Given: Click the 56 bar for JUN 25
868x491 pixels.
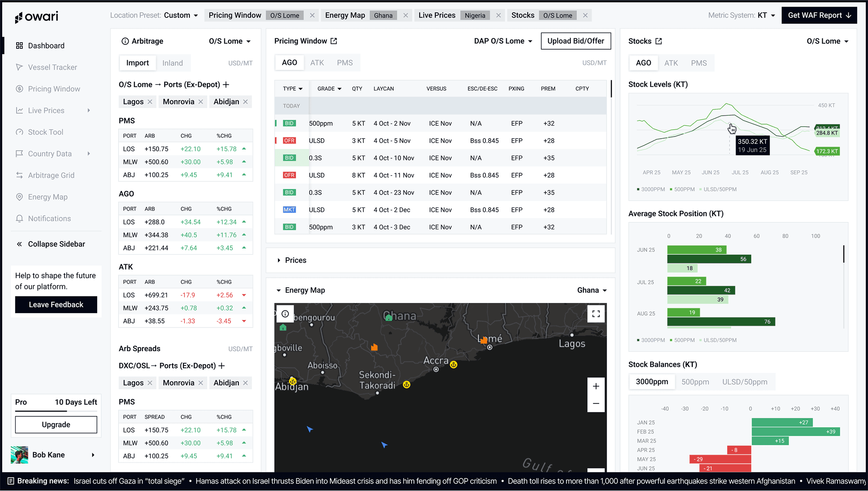Looking at the screenshot, I should point(709,259).
